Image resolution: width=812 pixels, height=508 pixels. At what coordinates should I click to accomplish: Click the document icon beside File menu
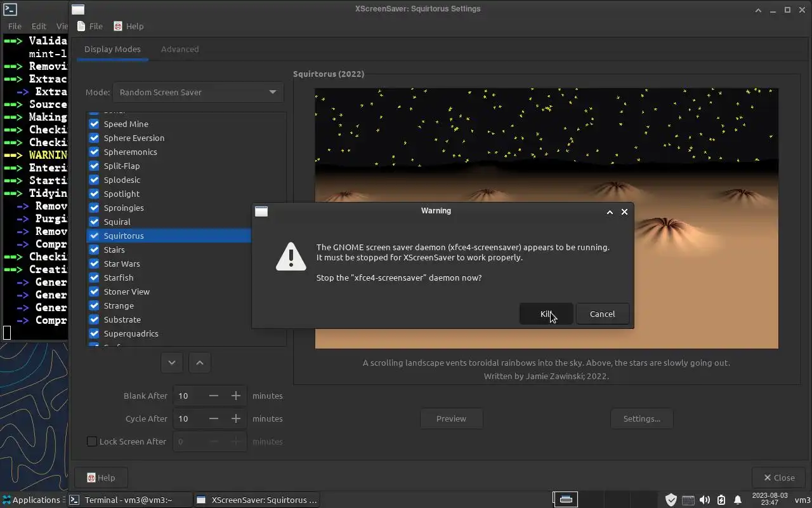[81, 26]
